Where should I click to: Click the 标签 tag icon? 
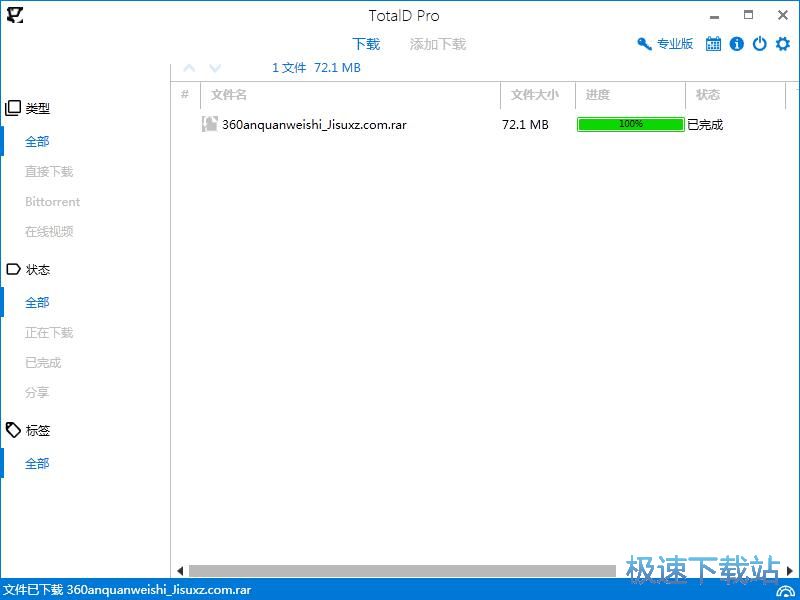point(13,430)
